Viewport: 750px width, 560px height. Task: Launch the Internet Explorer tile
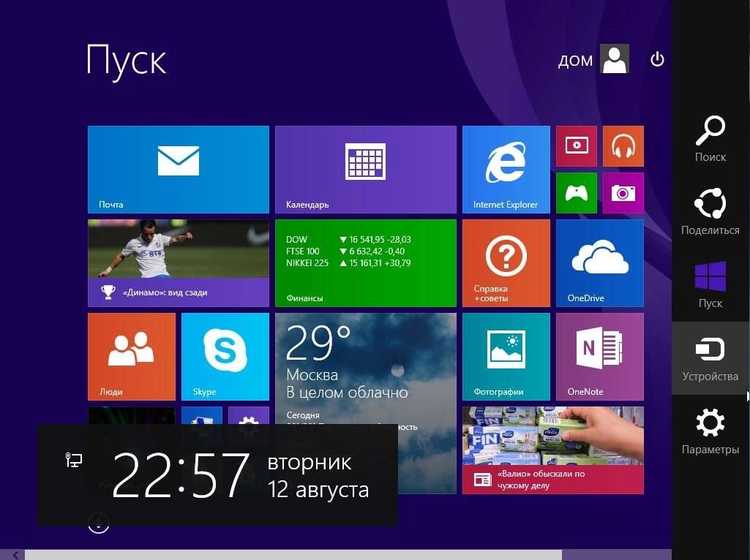point(506,169)
